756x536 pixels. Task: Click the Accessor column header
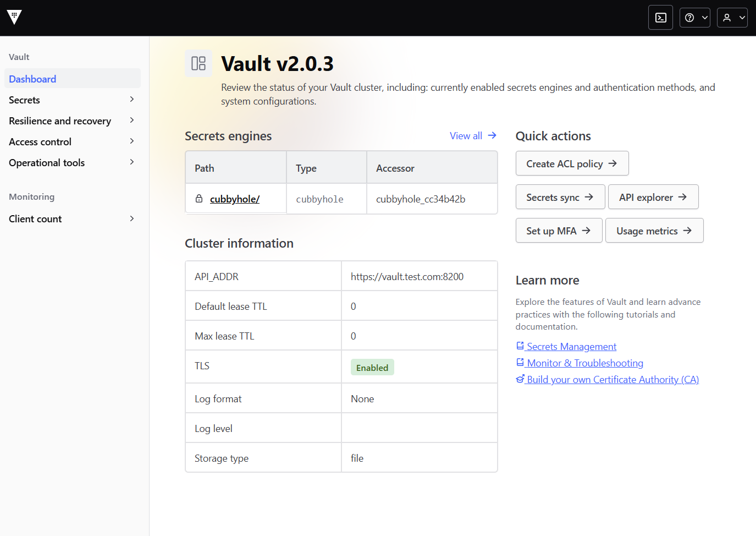(432, 167)
